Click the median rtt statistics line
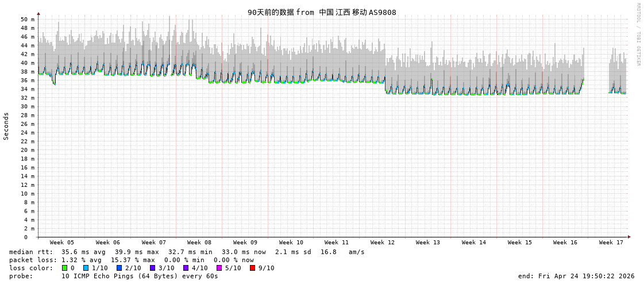Screen dimensions: 644x284 [187, 252]
